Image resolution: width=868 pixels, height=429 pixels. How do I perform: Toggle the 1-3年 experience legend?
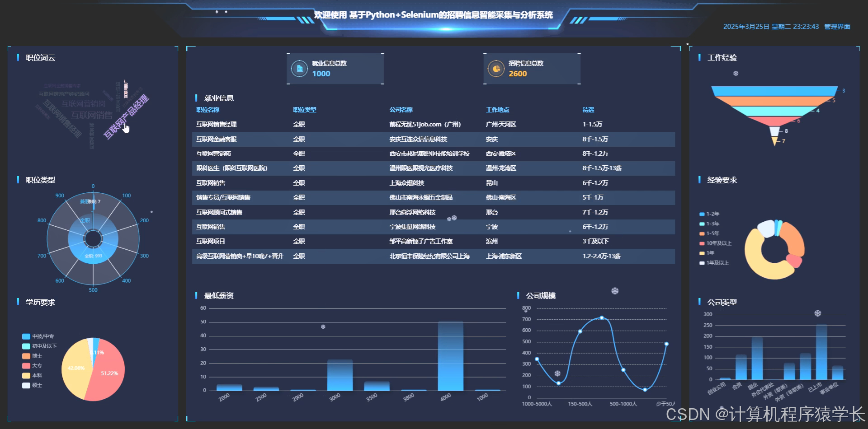tap(709, 224)
